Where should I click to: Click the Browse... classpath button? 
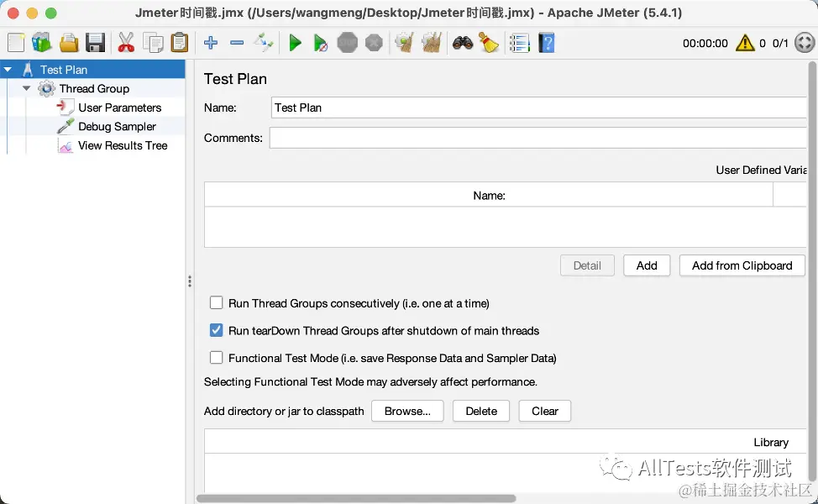(x=407, y=411)
